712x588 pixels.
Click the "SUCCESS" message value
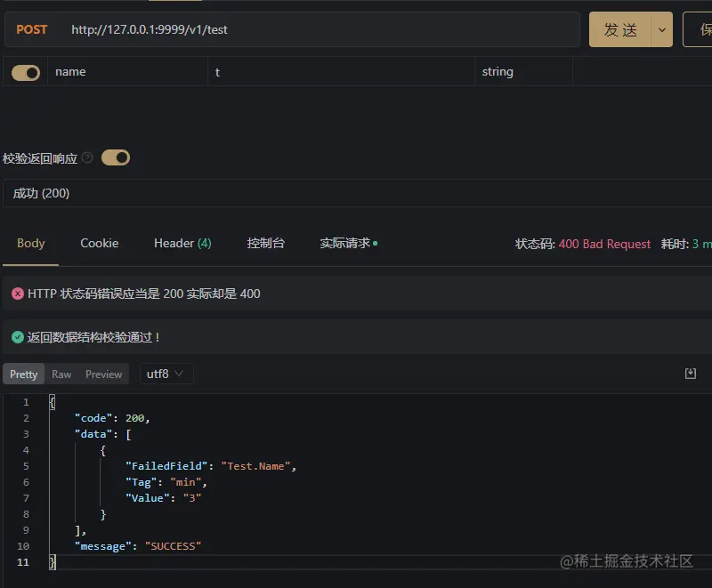tap(173, 546)
